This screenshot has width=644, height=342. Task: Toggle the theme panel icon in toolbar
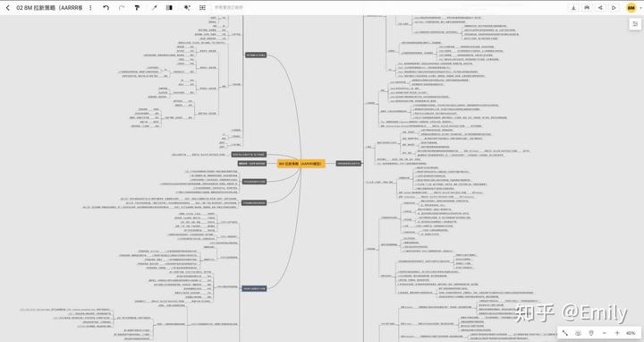169,8
